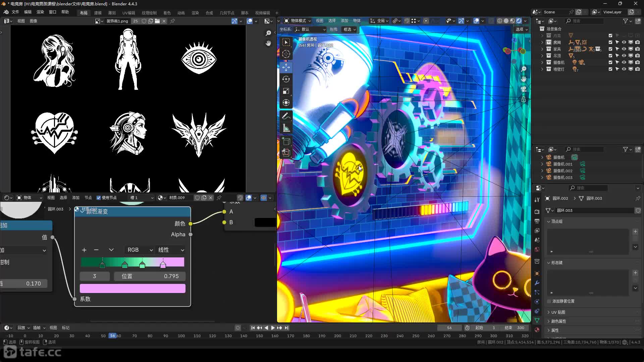
Task: Select the Rotate tool in viewport toolbar
Action: 286,79
